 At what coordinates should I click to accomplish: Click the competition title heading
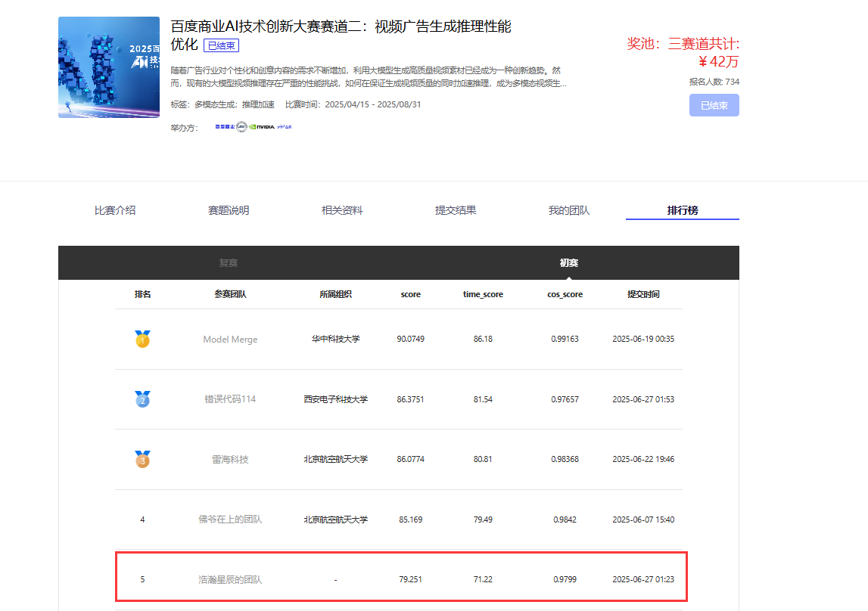(341, 35)
